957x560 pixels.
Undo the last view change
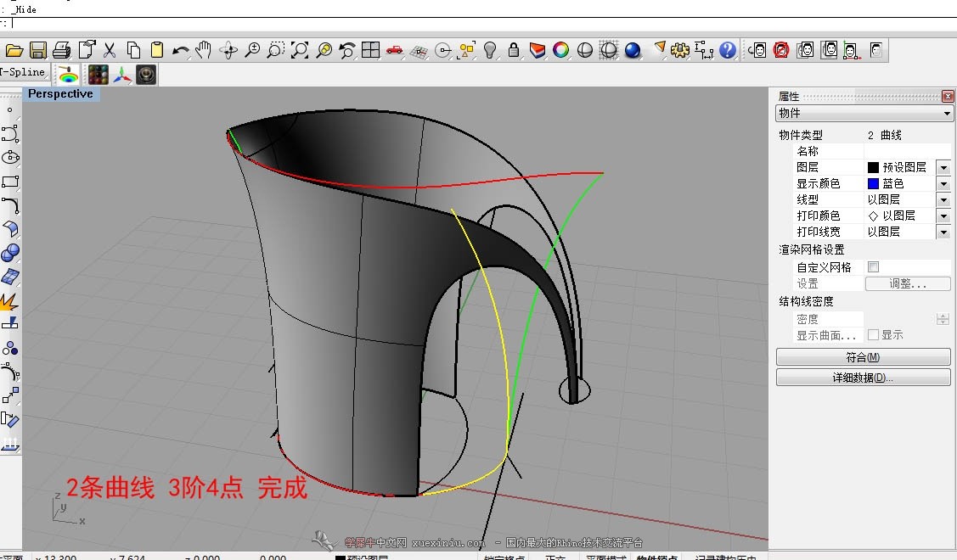(347, 50)
